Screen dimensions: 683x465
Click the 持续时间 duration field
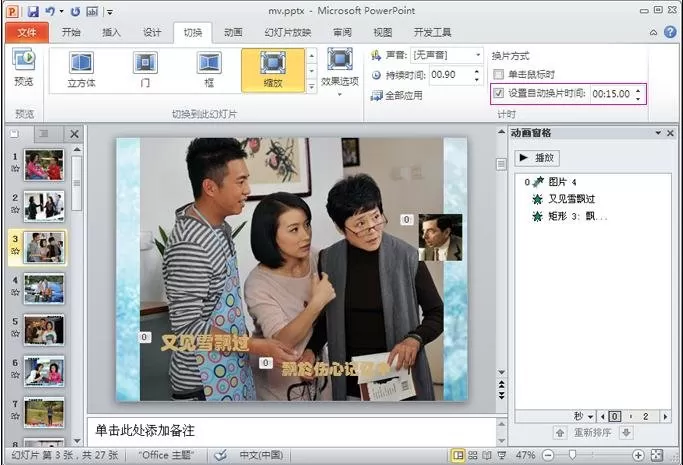pos(451,75)
